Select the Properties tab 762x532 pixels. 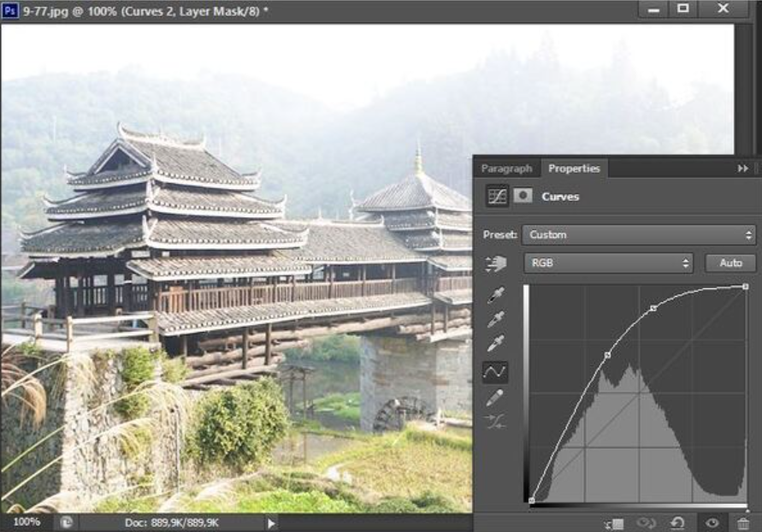tap(574, 168)
